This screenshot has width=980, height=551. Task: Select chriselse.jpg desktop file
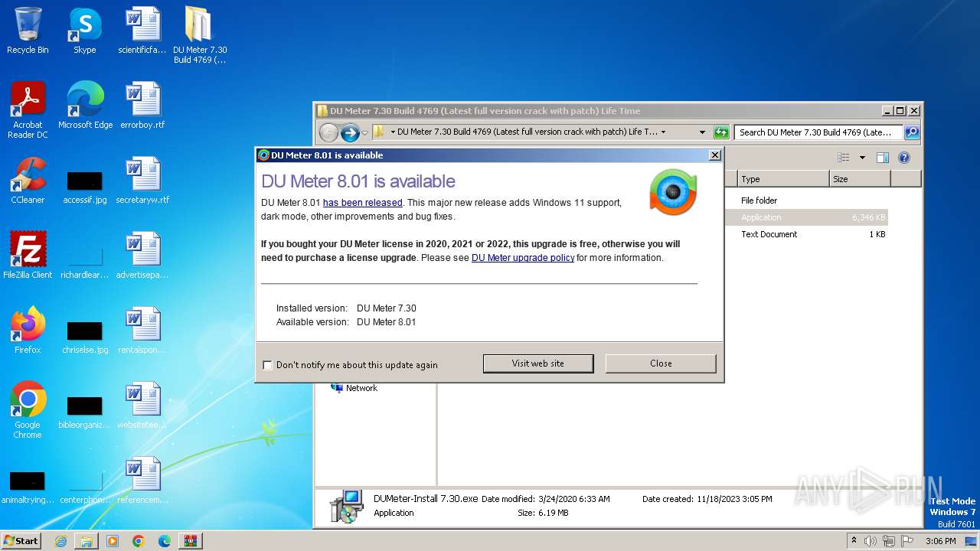[85, 338]
